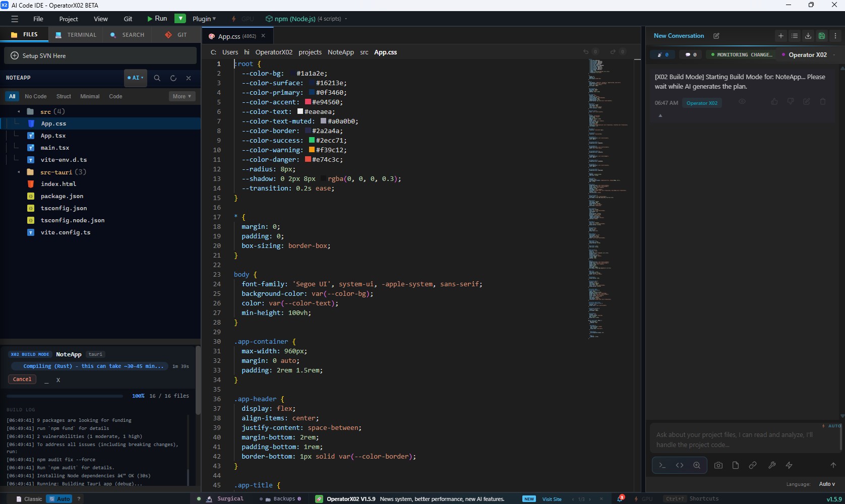
Task: Switch to the TERMINAL tab
Action: (76, 35)
